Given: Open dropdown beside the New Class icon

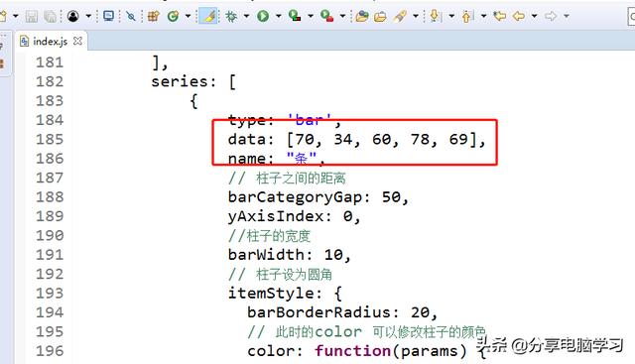Looking at the screenshot, I should point(188,16).
